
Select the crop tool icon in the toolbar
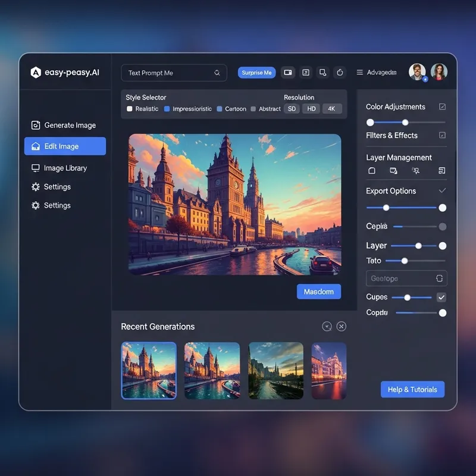point(322,72)
